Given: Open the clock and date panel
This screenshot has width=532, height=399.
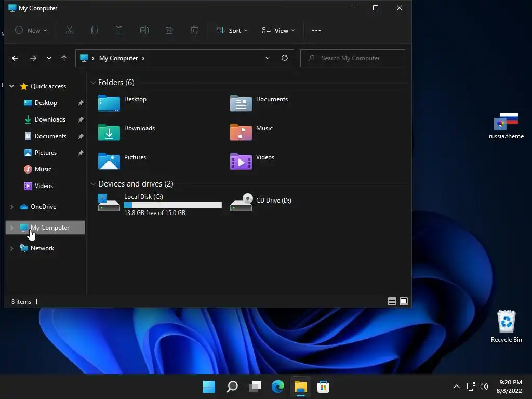Looking at the screenshot, I should pyautogui.click(x=509, y=387).
